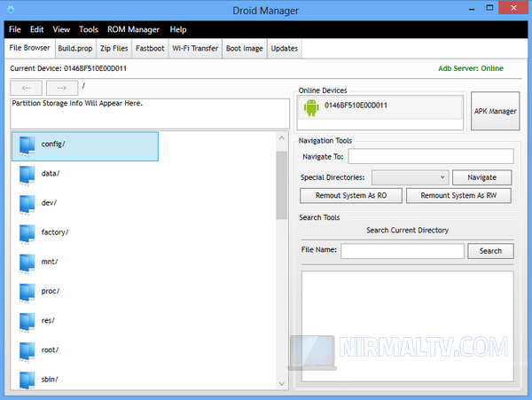Open the Tools menu
The width and height of the screenshot is (532, 400).
88,29
